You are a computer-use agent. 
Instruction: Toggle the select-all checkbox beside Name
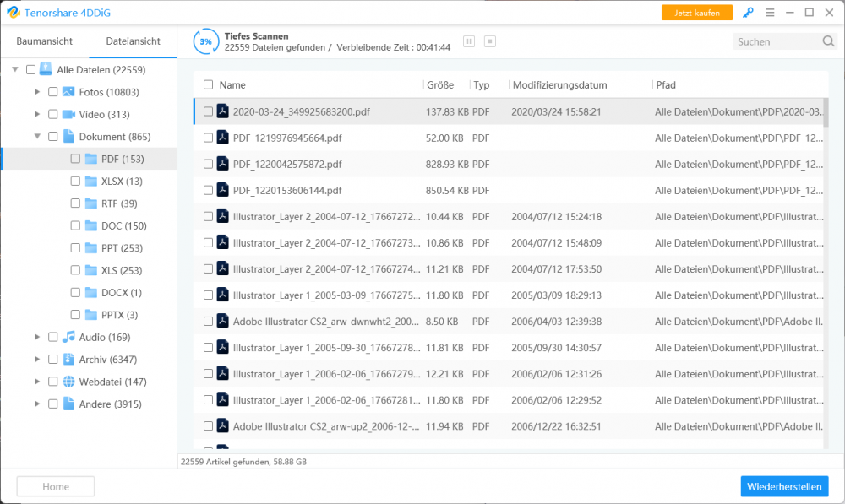pyautogui.click(x=208, y=84)
